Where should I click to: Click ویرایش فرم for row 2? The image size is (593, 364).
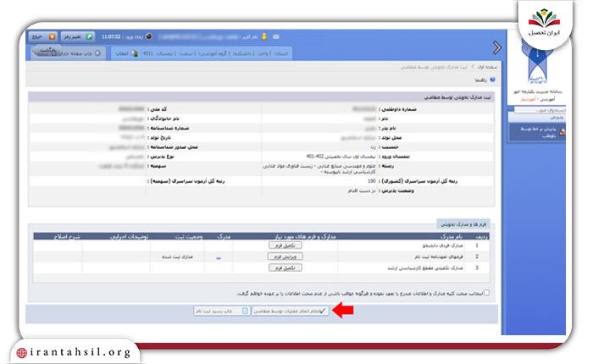285,256
